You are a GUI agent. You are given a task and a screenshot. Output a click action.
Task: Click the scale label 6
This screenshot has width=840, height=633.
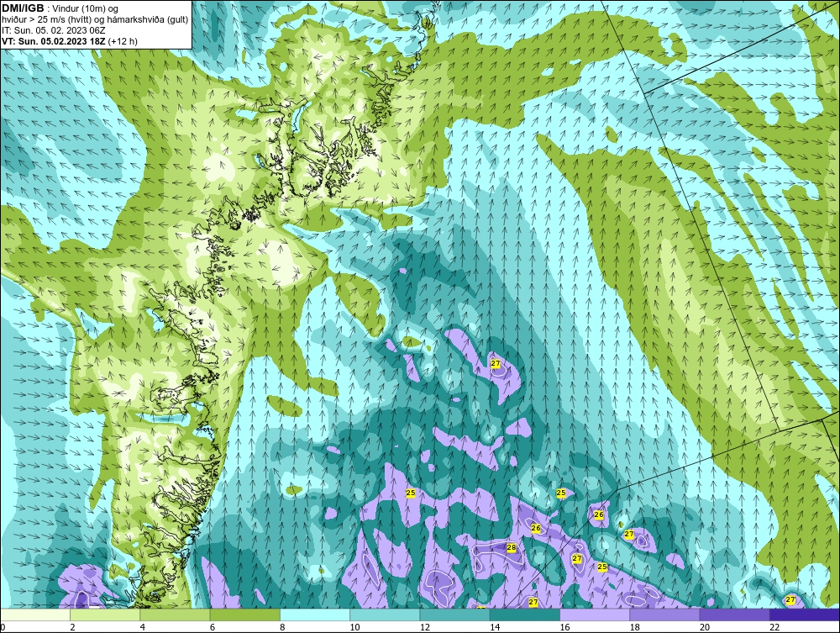tap(213, 628)
